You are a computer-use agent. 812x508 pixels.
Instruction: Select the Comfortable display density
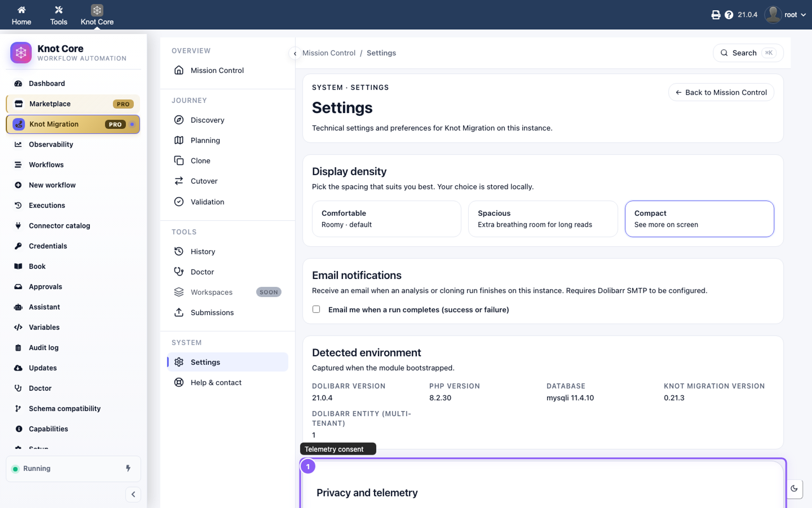(x=387, y=219)
